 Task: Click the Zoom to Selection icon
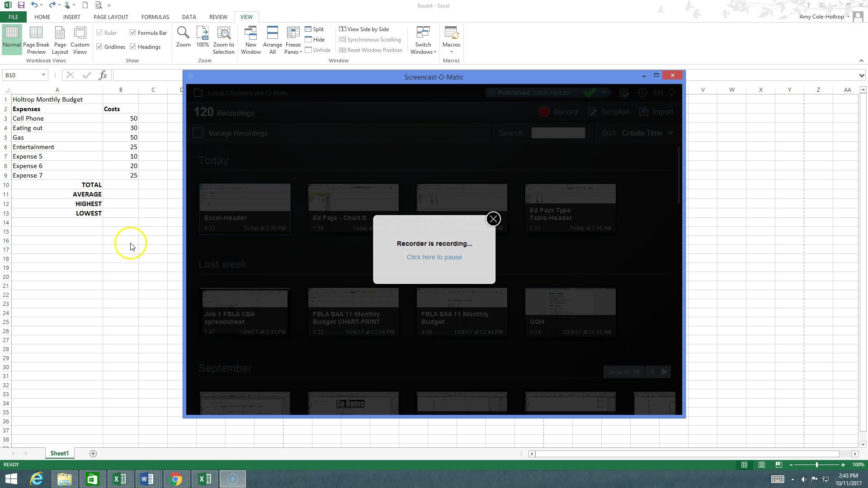(x=223, y=40)
